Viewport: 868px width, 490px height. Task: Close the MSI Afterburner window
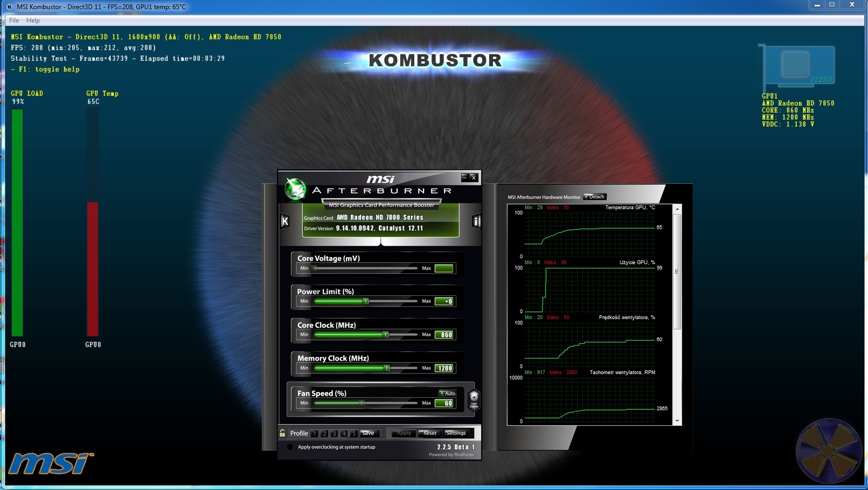(x=474, y=177)
